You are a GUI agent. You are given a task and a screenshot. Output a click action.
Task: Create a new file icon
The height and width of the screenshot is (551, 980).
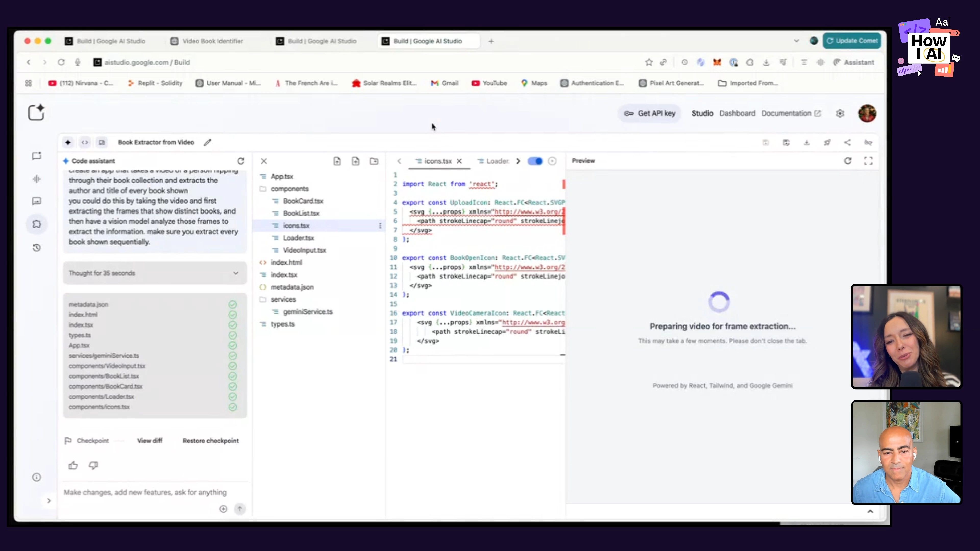tap(337, 161)
